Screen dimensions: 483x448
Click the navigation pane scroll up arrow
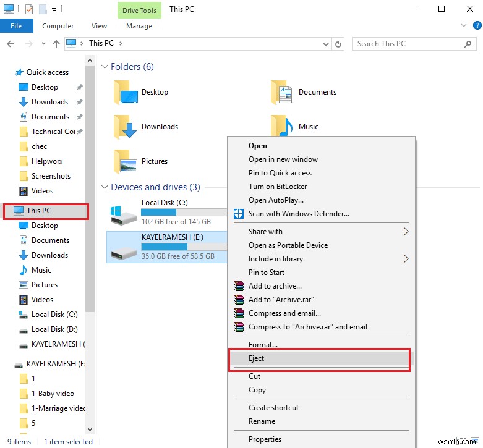[90, 61]
